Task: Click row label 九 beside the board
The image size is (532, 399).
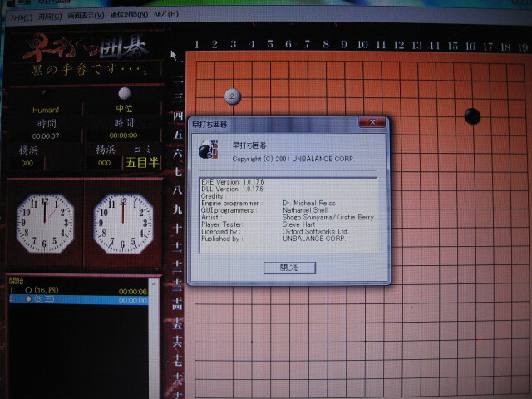Action: (178, 209)
